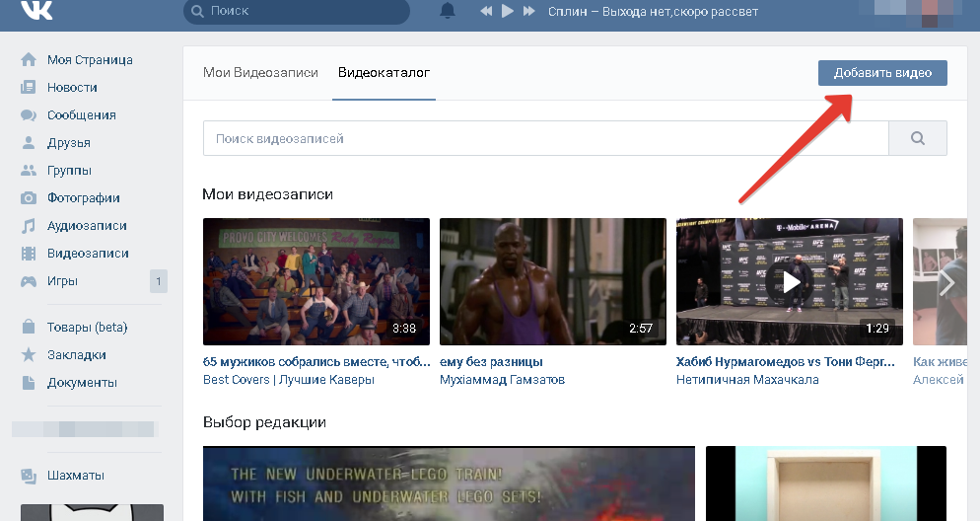Click the video search magnifier button
The image size is (980, 521).
coord(918,138)
